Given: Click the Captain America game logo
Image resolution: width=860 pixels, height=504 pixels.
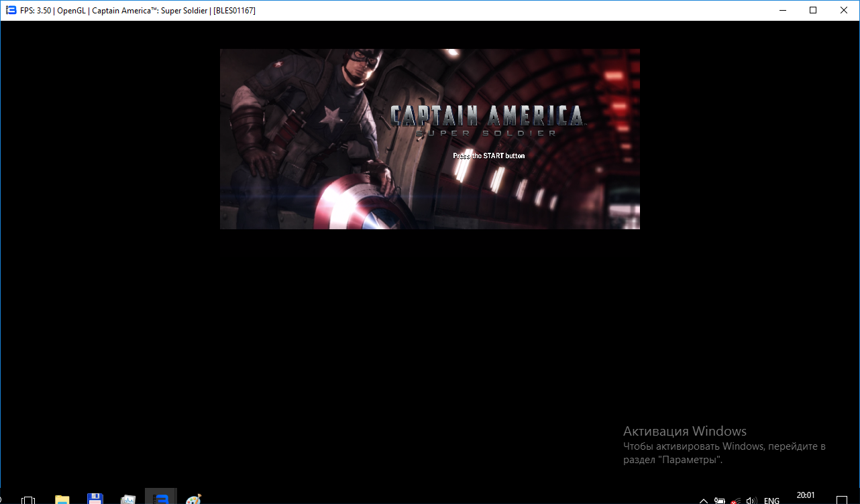Looking at the screenshot, I should (487, 120).
